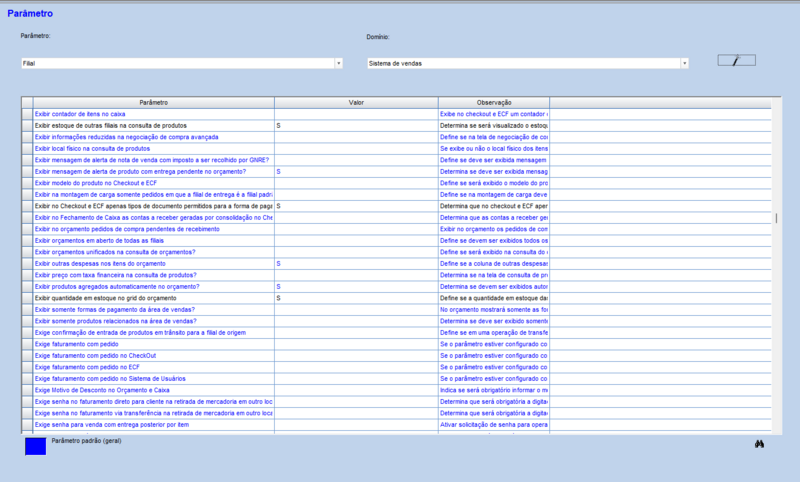The width and height of the screenshot is (800, 482).
Task: Click empty Valor cell of 'Exige Motivo de Desconto no Orçamento e Caixa'
Action: point(356,390)
